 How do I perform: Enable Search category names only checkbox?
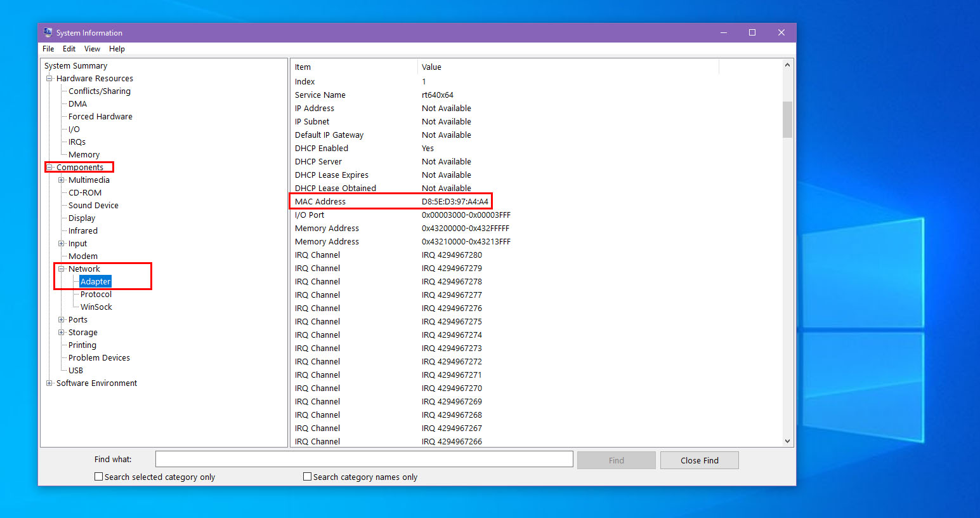point(307,477)
